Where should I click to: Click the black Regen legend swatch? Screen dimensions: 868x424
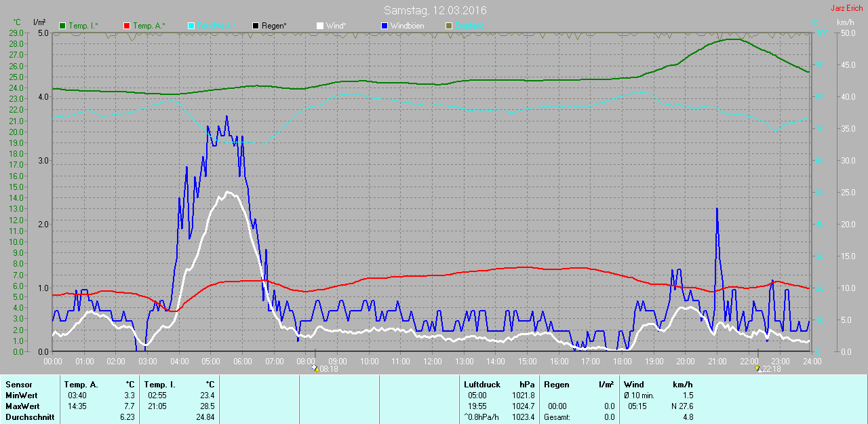coord(255,26)
